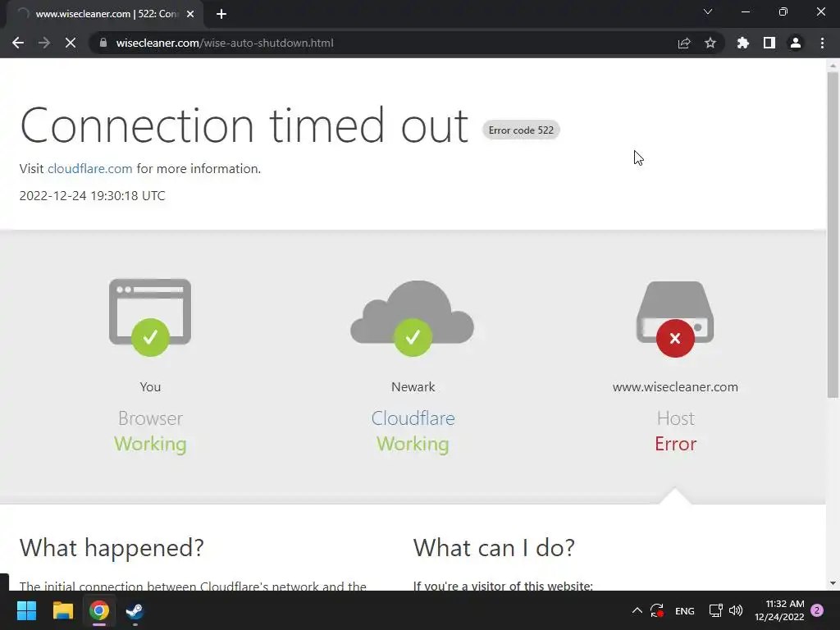Image resolution: width=840 pixels, height=630 pixels.
Task: Go back to the previous page
Action: pos(18,43)
